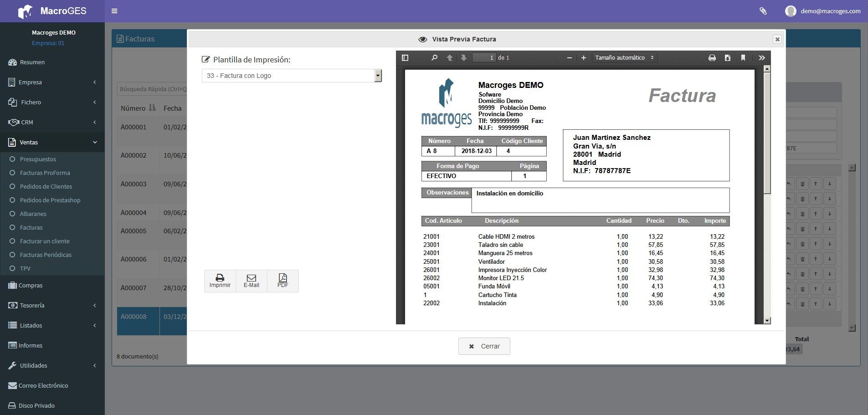Click the MacroGES logo
Screen dimensions: 868x415
tap(52, 11)
